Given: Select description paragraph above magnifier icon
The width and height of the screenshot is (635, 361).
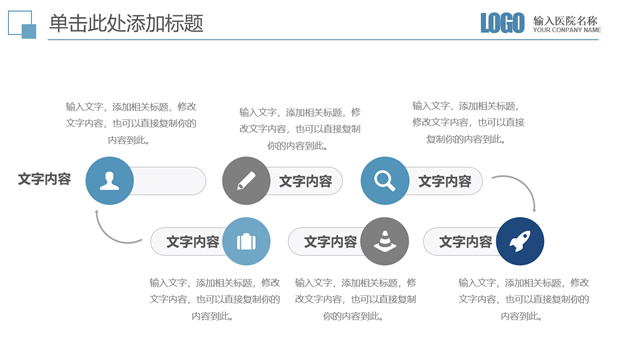Looking at the screenshot, I should click(x=468, y=122).
